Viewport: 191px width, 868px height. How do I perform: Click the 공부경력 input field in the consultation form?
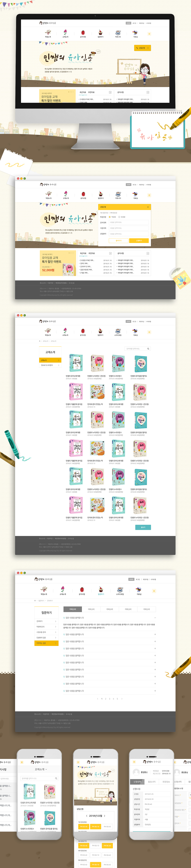click(x=129, y=222)
